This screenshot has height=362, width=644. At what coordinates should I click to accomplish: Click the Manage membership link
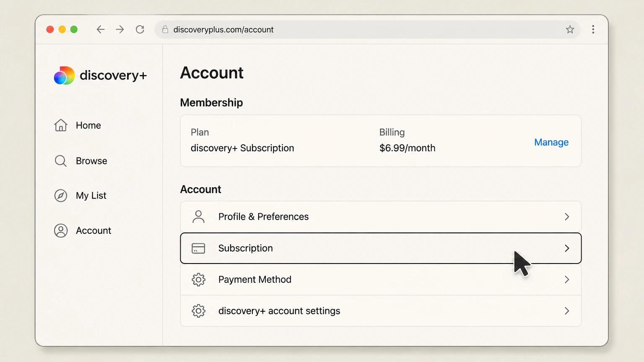pyautogui.click(x=551, y=142)
